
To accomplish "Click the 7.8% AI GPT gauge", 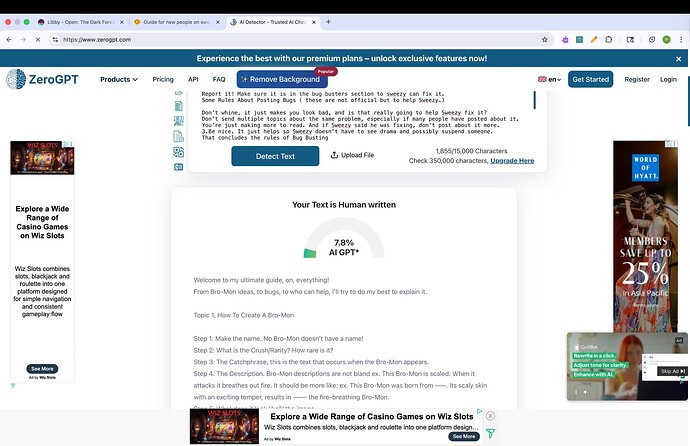I will (x=344, y=238).
